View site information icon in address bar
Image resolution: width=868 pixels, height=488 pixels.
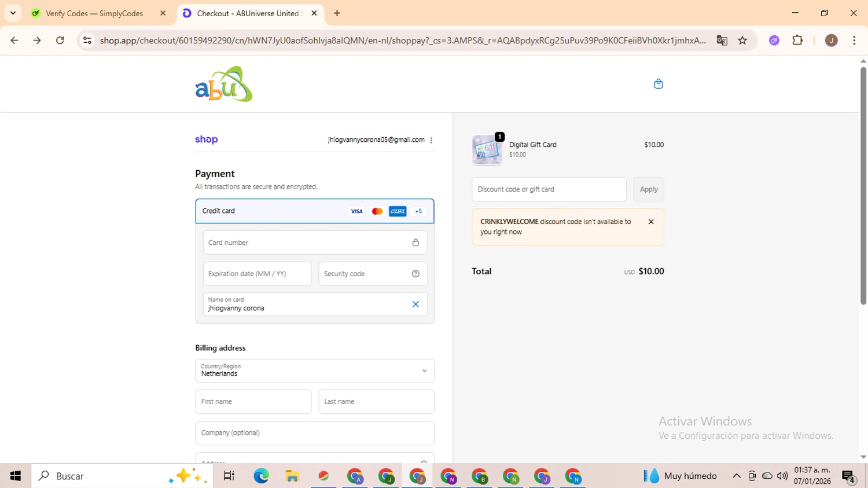87,41
